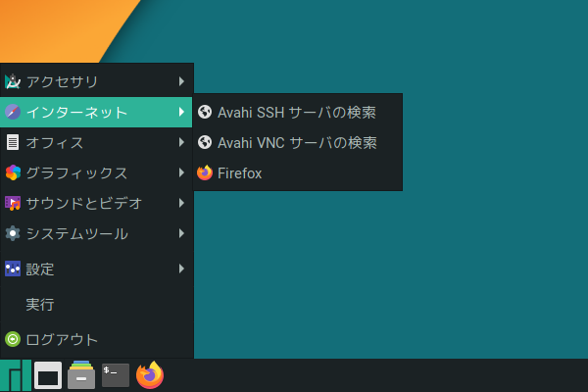Click the グラフィックス colorful icon
Screen dimensions: 588x392
(13, 172)
